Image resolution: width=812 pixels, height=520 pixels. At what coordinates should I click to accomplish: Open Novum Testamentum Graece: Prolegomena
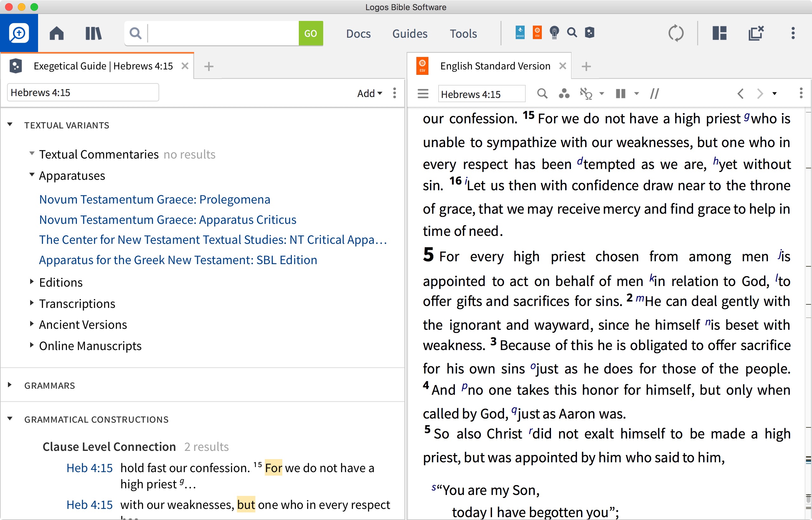[155, 199]
